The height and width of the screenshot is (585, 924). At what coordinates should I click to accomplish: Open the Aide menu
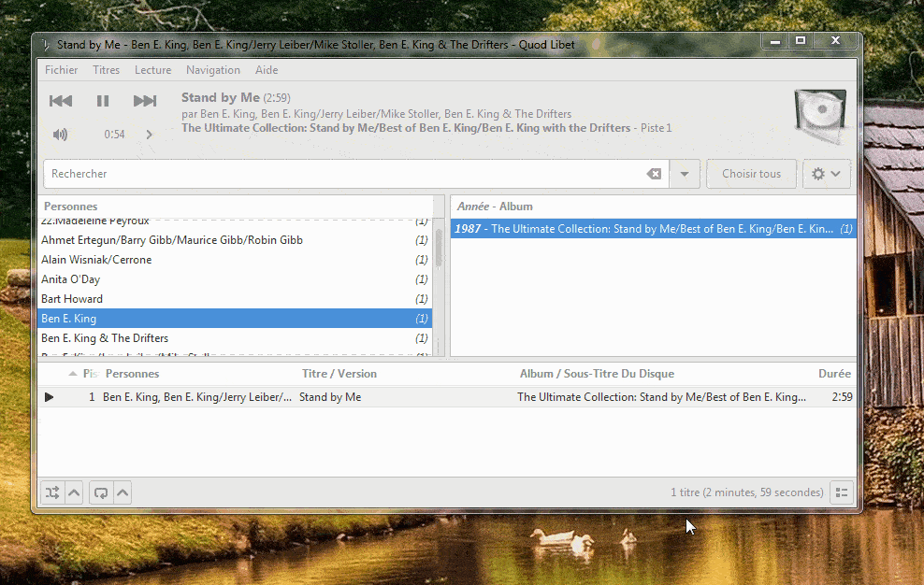pyautogui.click(x=267, y=70)
